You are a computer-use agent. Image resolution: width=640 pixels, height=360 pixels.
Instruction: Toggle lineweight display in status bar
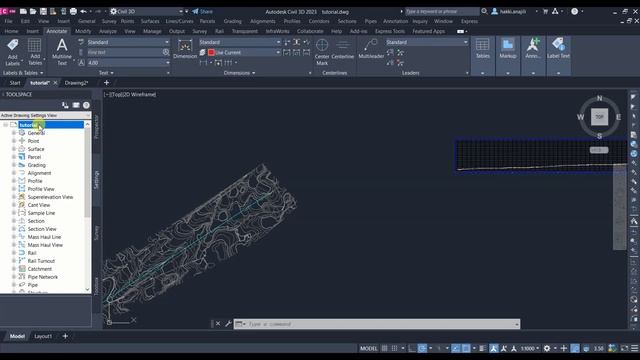pos(482,348)
